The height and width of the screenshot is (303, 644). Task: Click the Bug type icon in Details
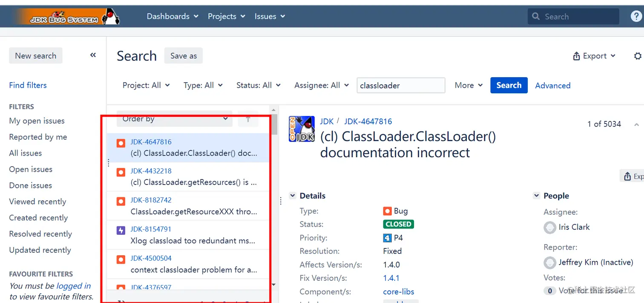click(387, 211)
